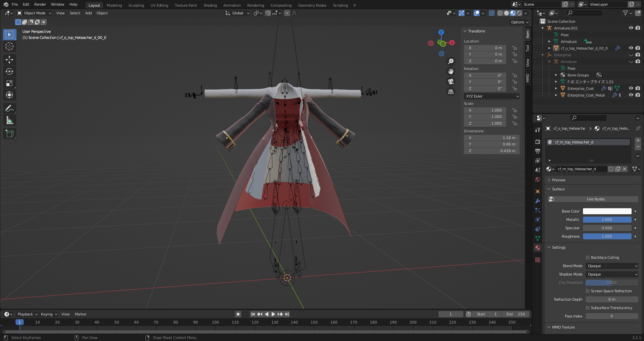Jump to the timeline end frame
The height and width of the screenshot is (341, 644).
point(287,314)
